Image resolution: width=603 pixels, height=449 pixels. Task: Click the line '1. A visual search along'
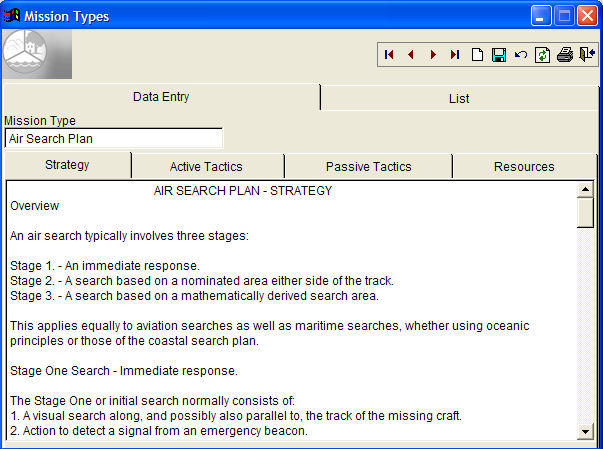pos(236,416)
